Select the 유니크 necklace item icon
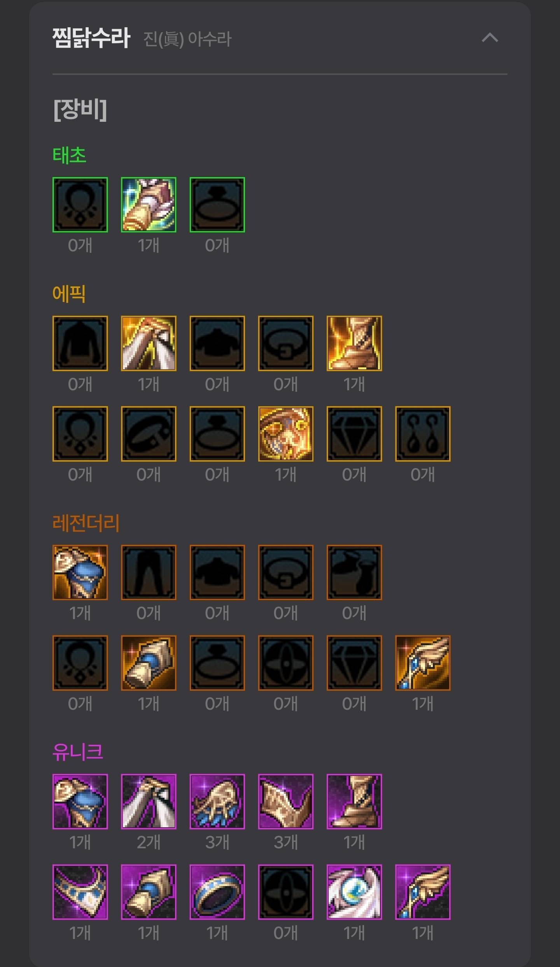 [80, 892]
